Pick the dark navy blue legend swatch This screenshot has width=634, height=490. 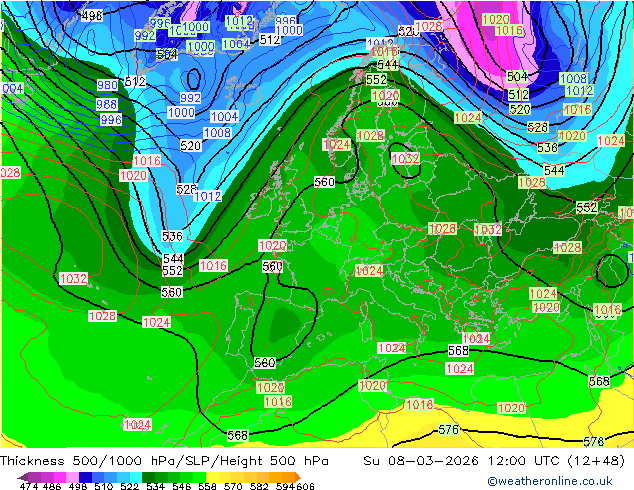click(85, 477)
